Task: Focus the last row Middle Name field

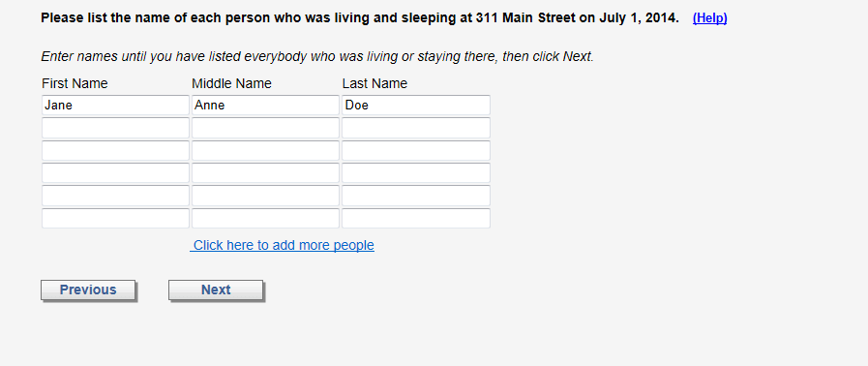Action: click(x=265, y=218)
